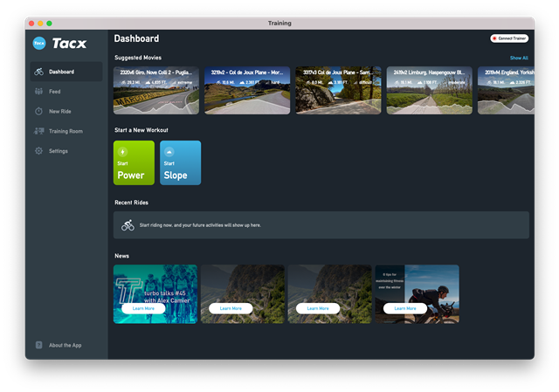Click Learn More on turbo talks #45
Image resolution: width=559 pixels, height=392 pixels.
(143, 308)
